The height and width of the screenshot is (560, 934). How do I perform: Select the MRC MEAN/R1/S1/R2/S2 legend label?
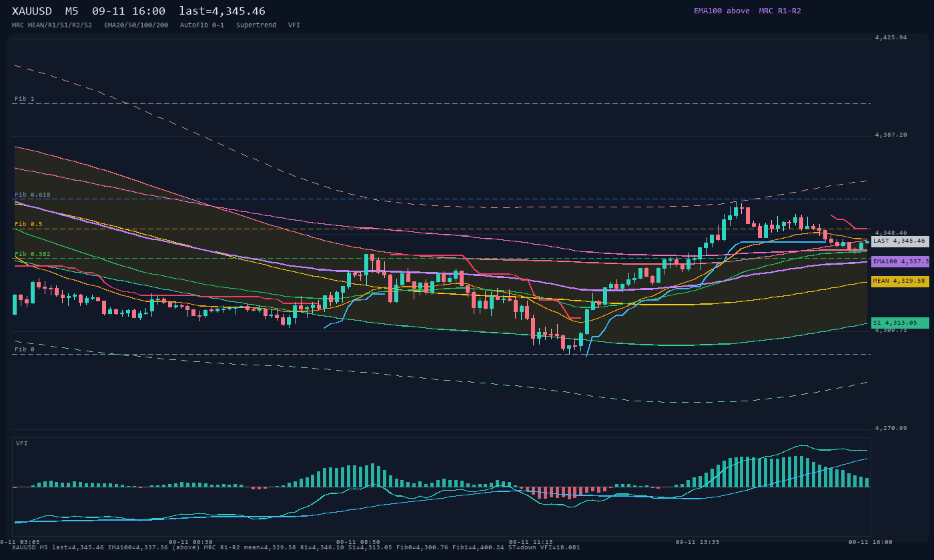coord(52,25)
